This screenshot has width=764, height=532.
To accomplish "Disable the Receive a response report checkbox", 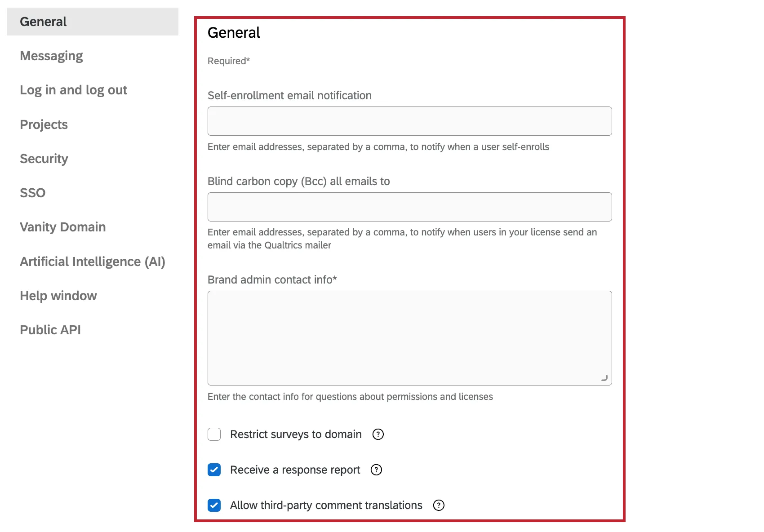I will [x=214, y=470].
